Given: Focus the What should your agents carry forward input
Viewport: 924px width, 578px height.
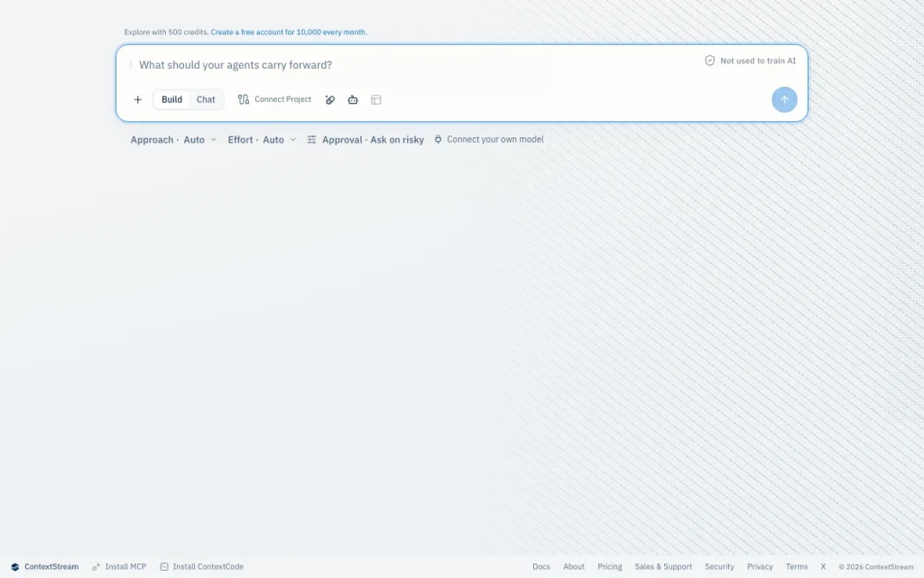Looking at the screenshot, I should (x=412, y=65).
